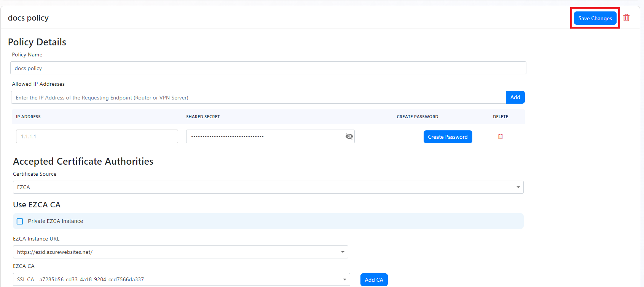Open the EZCA CA dropdown
This screenshot has width=644, height=287.
pos(182,279)
